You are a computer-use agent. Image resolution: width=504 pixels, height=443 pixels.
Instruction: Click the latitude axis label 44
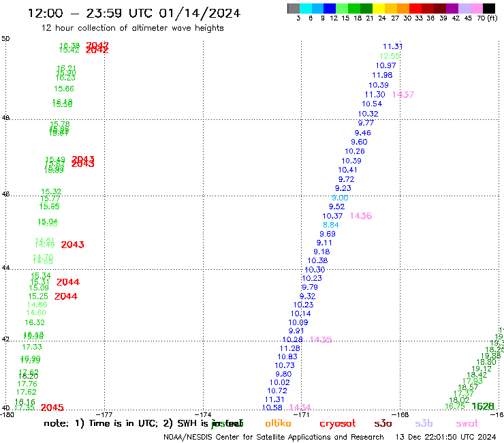(x=5, y=268)
